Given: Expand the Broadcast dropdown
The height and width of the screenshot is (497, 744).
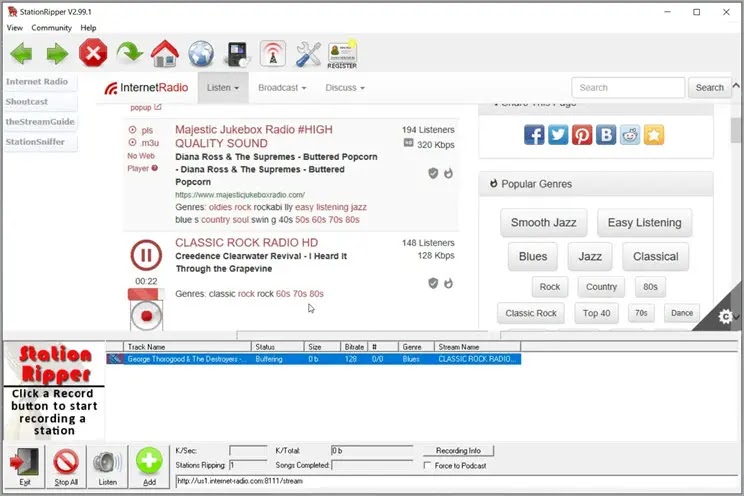Looking at the screenshot, I should (282, 88).
